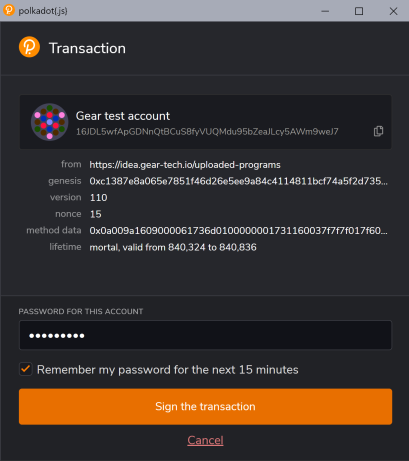Select the Gear test account name
Screen dimensions: 409x461
tap(123, 116)
